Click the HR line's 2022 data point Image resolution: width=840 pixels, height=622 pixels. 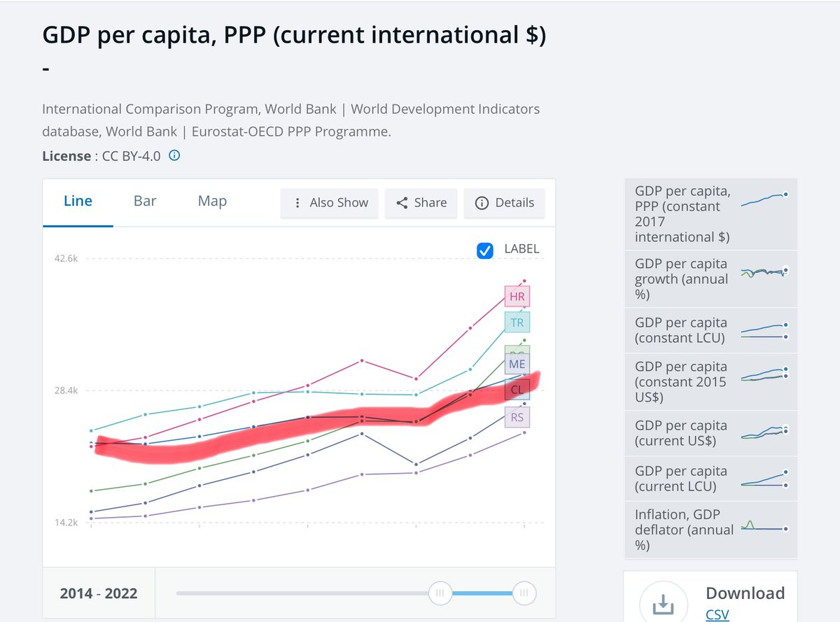[525, 281]
